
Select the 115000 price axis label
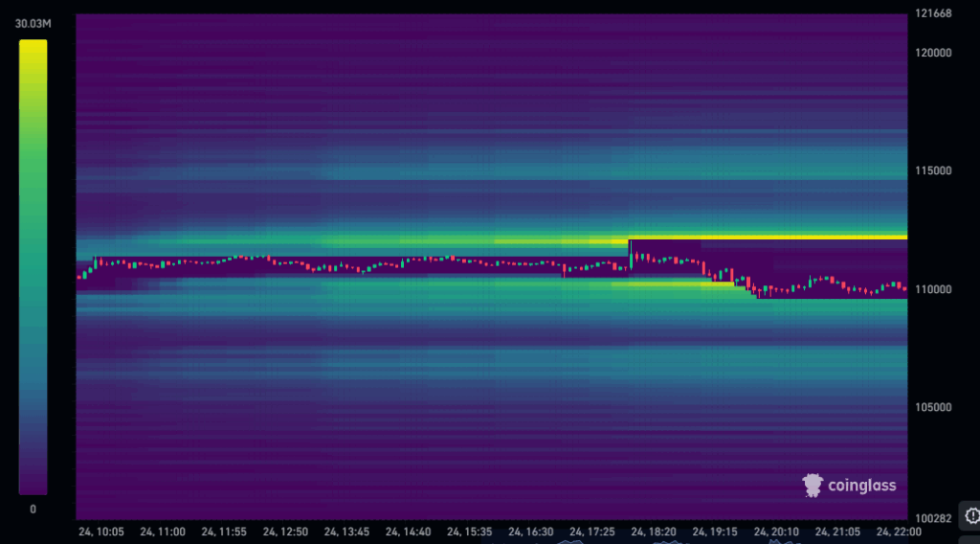coord(933,170)
